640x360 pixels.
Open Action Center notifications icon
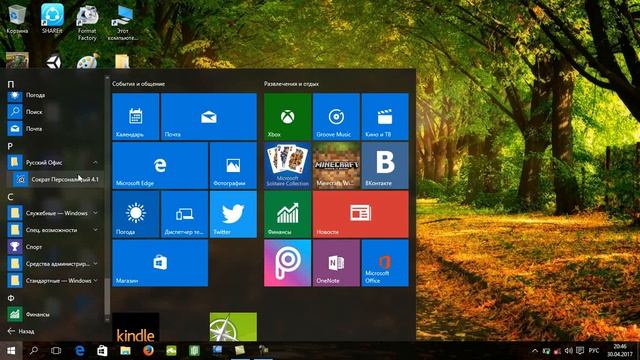[x=580, y=351]
